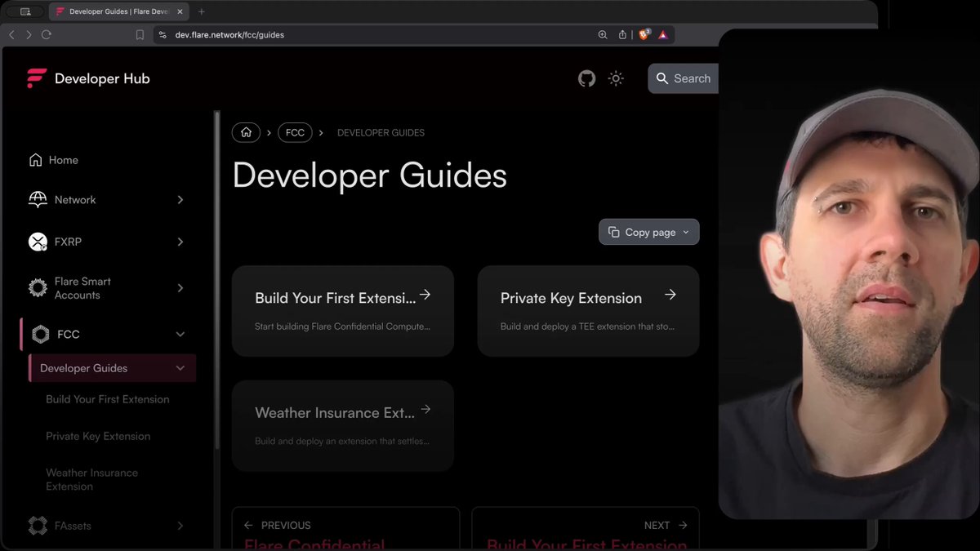980x551 pixels.
Task: Reload the page with refresh icon
Action: (x=46, y=35)
